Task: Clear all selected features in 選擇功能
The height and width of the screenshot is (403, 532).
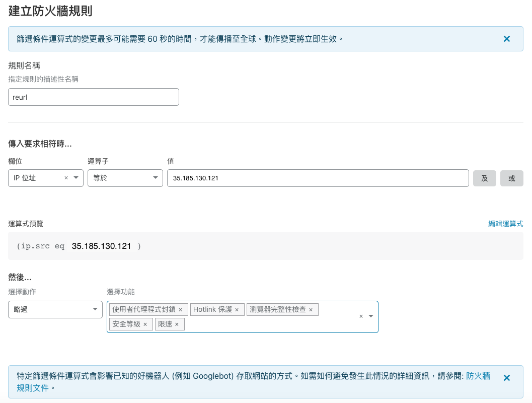Action: click(361, 316)
